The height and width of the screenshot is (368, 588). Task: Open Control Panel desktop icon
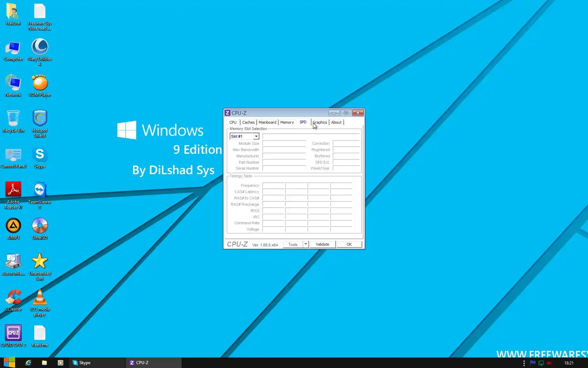[x=13, y=158]
